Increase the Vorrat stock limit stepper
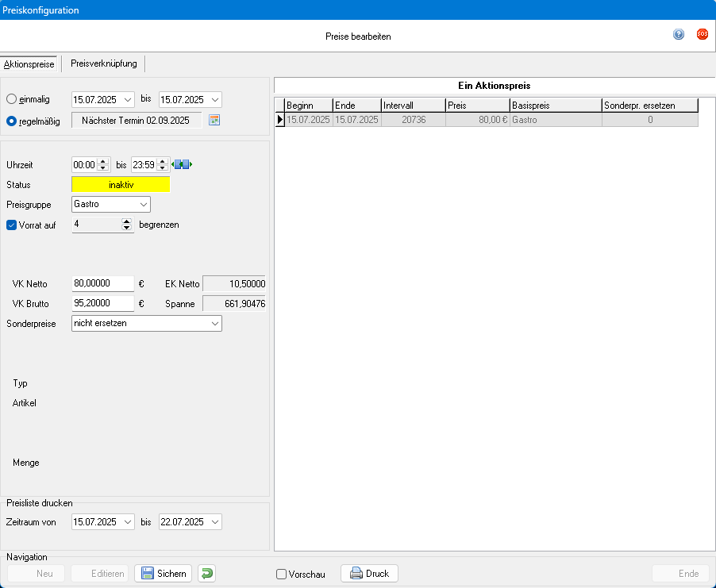 coord(126,221)
